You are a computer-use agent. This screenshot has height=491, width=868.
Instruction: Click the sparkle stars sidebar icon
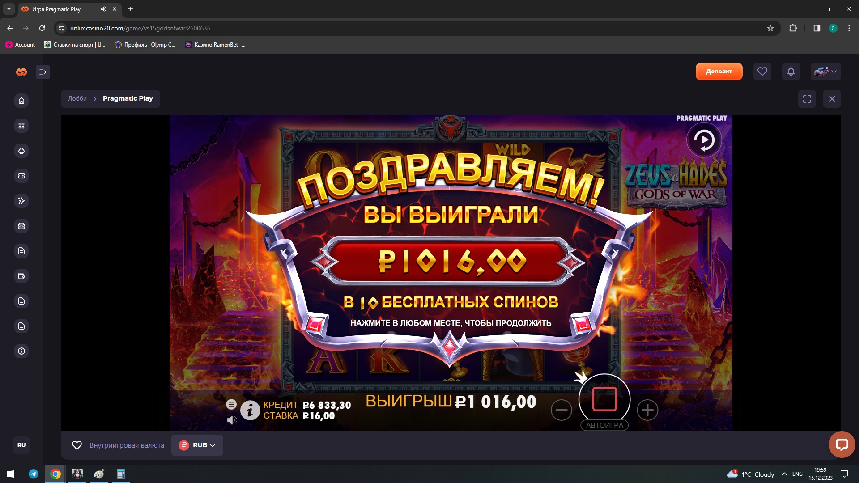click(21, 201)
